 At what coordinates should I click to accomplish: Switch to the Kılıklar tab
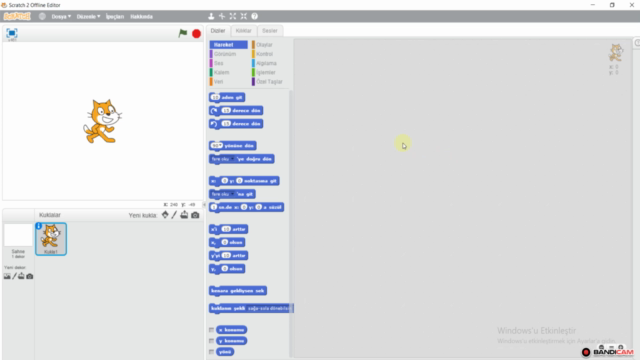click(243, 31)
